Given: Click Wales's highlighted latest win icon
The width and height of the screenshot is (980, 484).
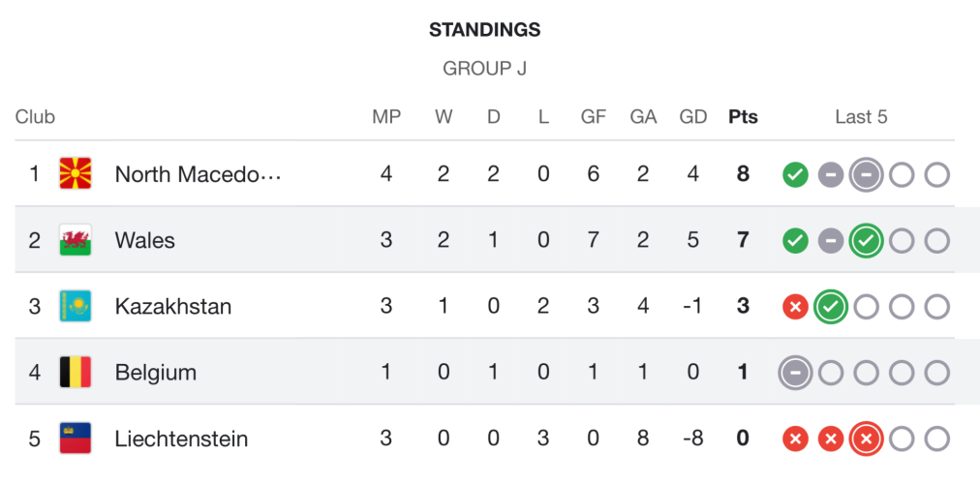Looking at the screenshot, I should point(866,241).
